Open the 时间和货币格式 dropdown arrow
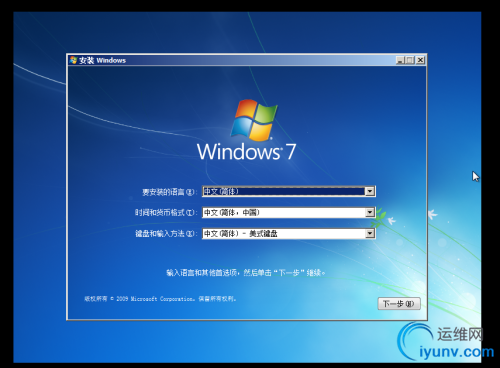The image size is (500, 368). [x=370, y=212]
